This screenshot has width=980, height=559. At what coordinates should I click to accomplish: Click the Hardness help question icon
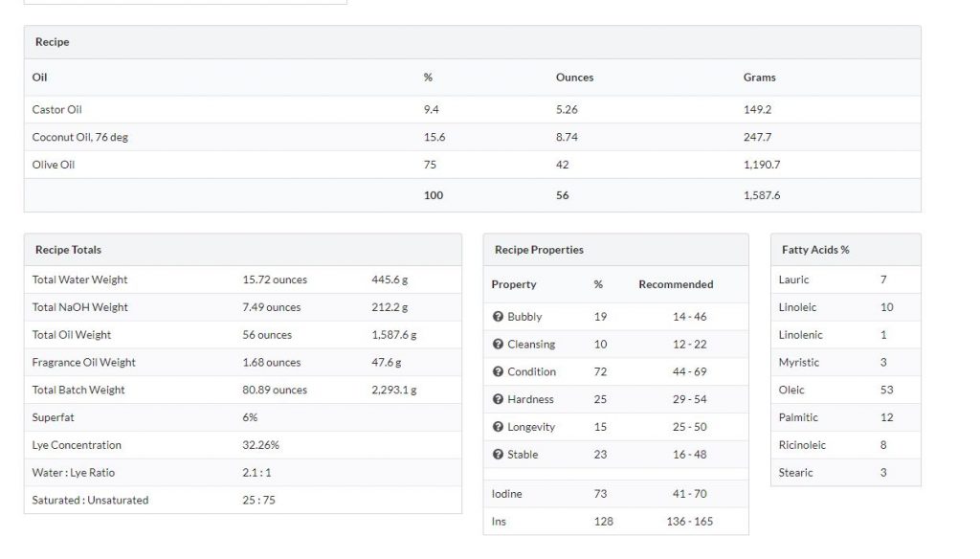(x=498, y=399)
